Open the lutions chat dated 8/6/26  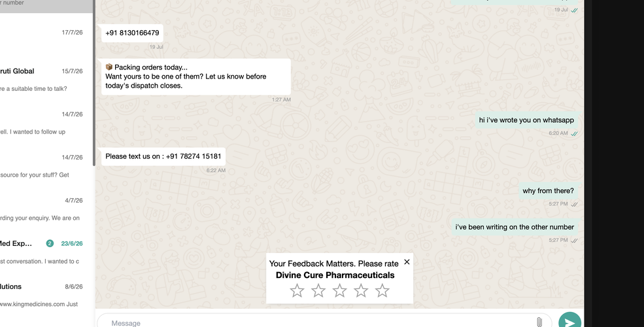pos(46,295)
